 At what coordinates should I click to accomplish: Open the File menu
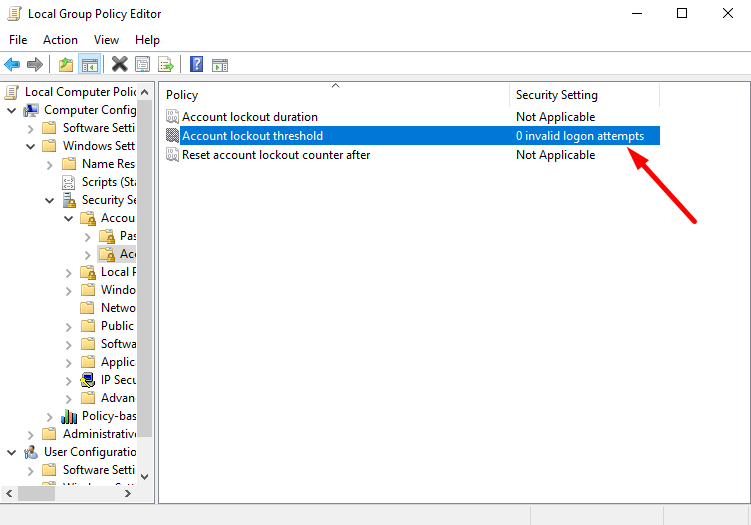click(18, 40)
